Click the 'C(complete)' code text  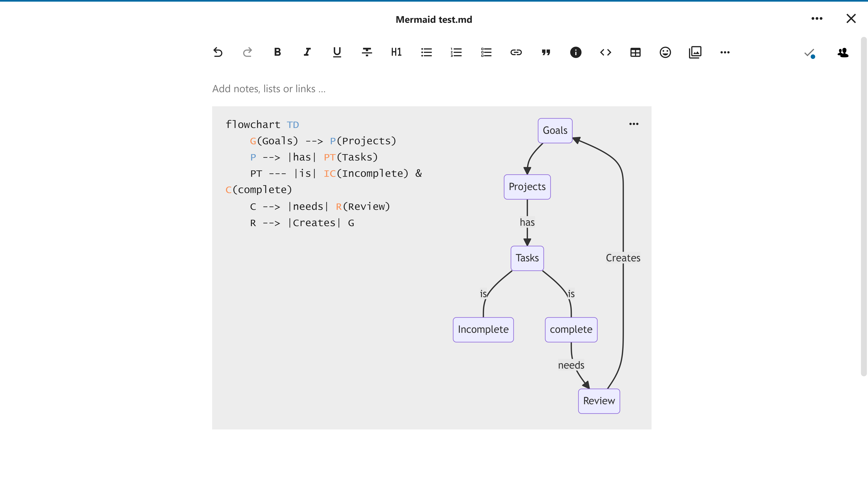point(259,190)
